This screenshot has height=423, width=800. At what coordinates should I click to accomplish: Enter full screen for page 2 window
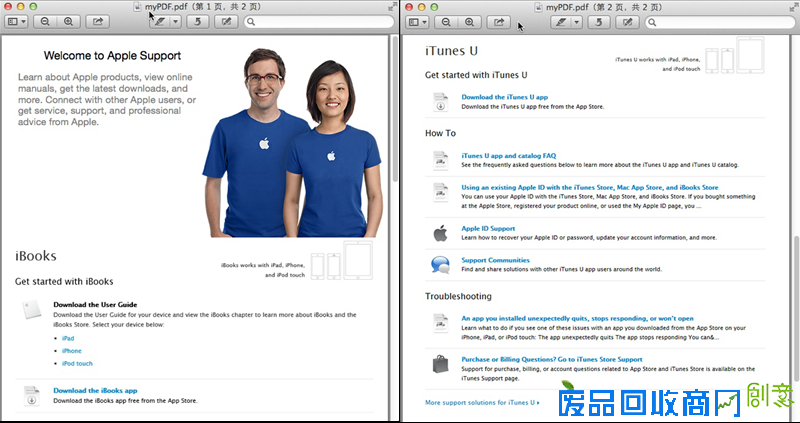(x=791, y=7)
